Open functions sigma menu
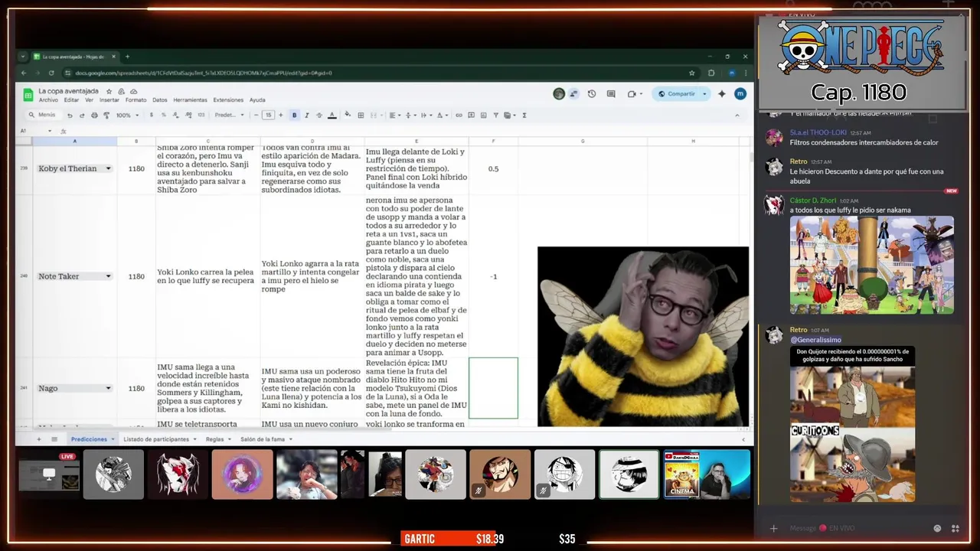This screenshot has height=551, width=980. 524,115
